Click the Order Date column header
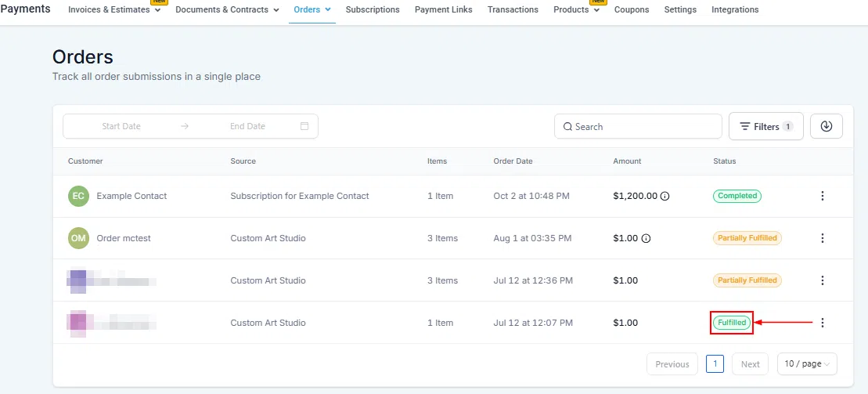Screen dimensions: 868x394 (x=513, y=161)
